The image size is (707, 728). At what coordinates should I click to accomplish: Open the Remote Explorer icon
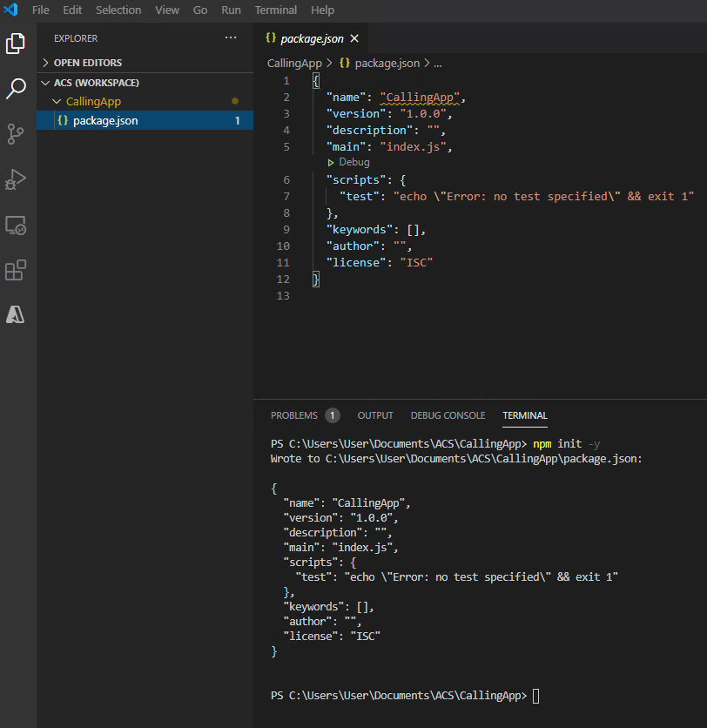[16, 226]
